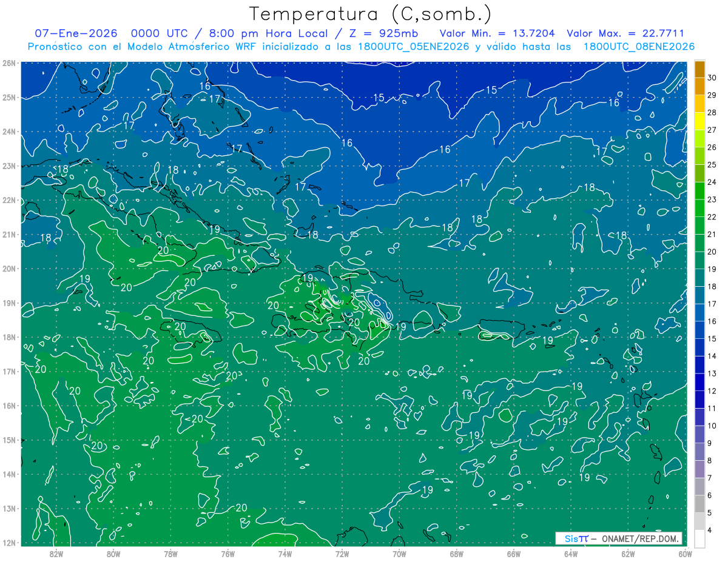Click the '16N' latitude axis label

pyautogui.click(x=8, y=406)
